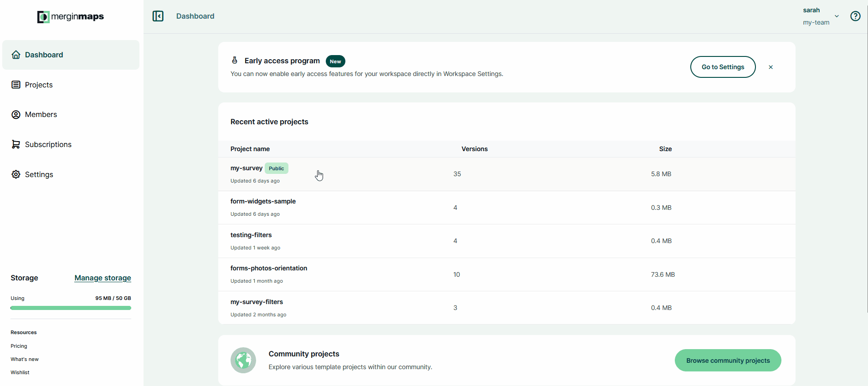Collapse the sidebar with the panel icon
This screenshot has height=386, width=868.
158,16
